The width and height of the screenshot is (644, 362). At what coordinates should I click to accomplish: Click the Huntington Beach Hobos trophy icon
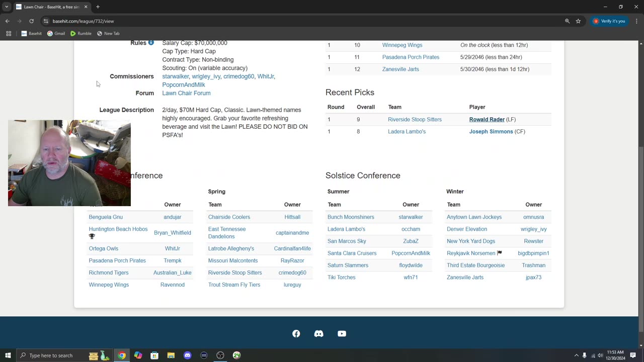(92, 236)
